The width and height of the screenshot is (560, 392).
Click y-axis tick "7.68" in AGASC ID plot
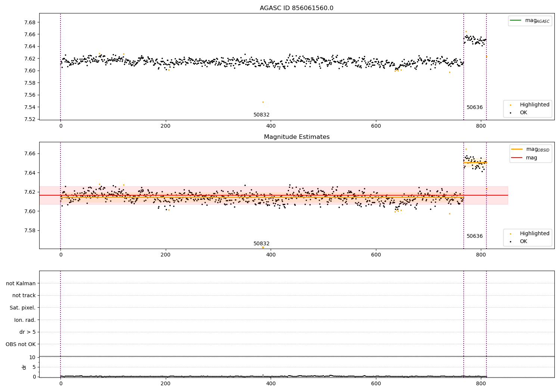[x=29, y=22]
